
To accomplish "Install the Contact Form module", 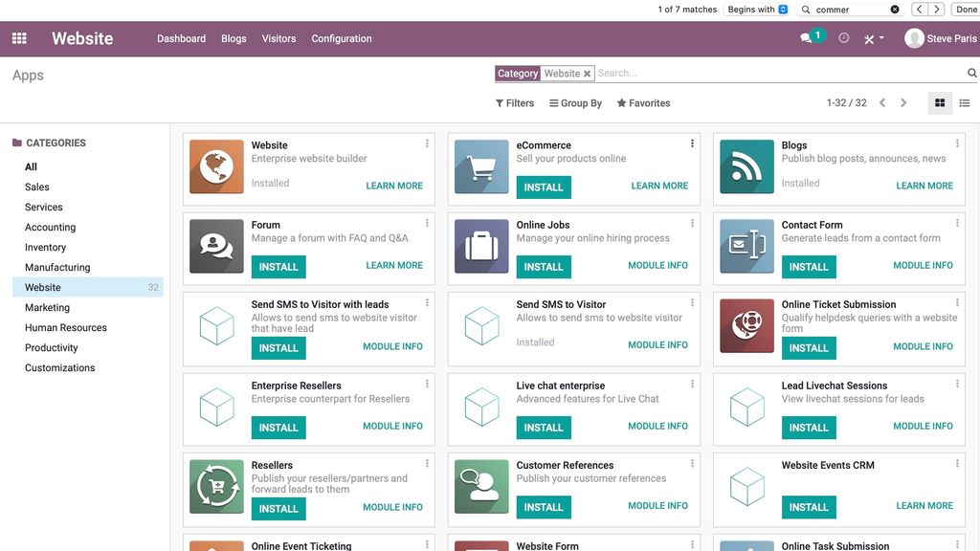I will pos(809,267).
